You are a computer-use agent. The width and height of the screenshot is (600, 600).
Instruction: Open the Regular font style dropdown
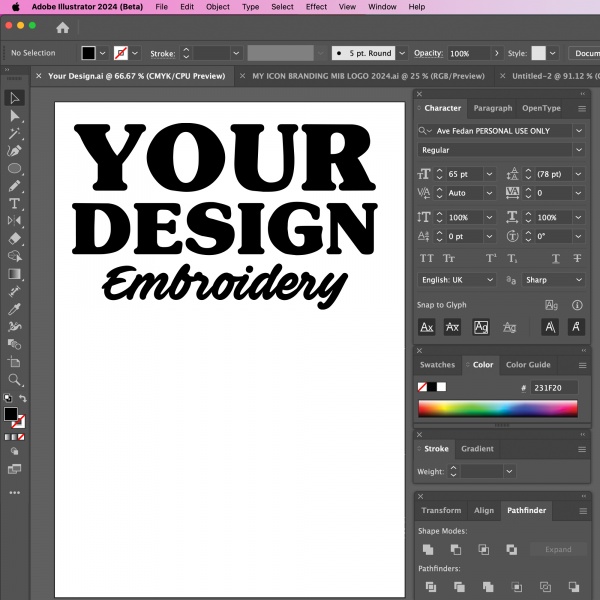coord(579,150)
